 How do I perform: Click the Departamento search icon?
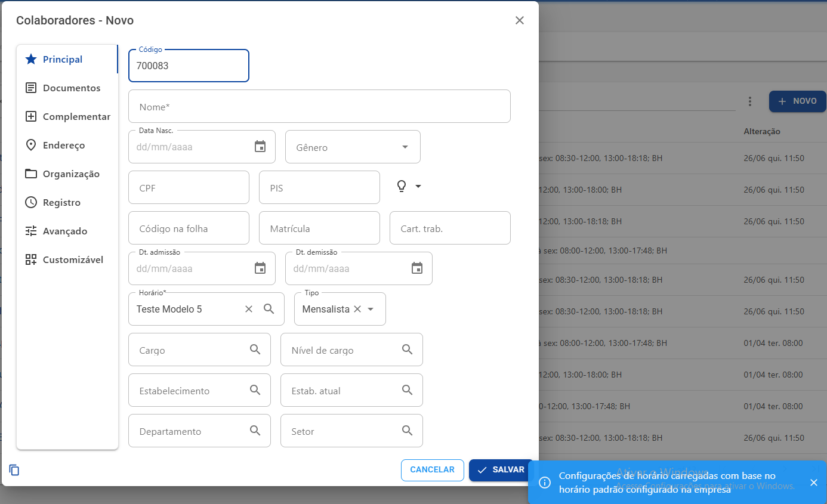pyautogui.click(x=255, y=431)
